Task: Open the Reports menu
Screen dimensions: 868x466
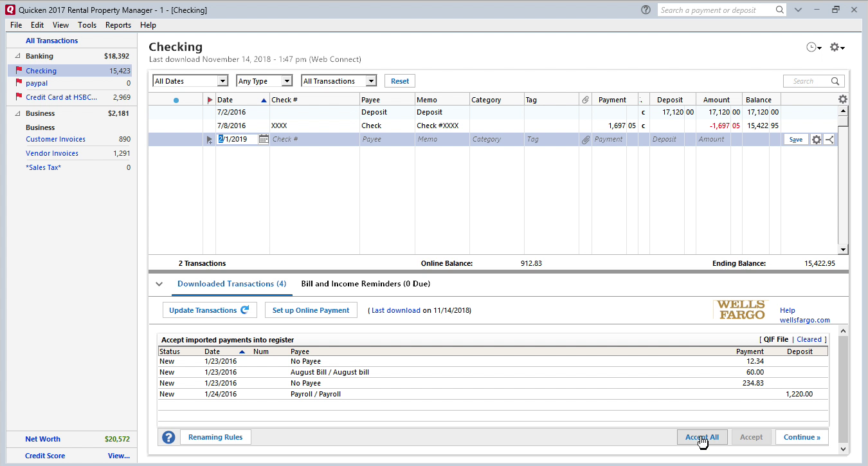Action: (118, 25)
